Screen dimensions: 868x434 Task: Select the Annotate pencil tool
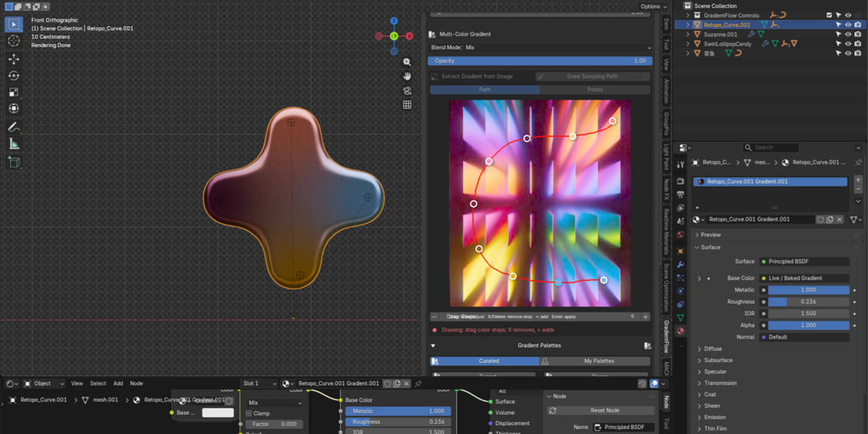(x=14, y=127)
